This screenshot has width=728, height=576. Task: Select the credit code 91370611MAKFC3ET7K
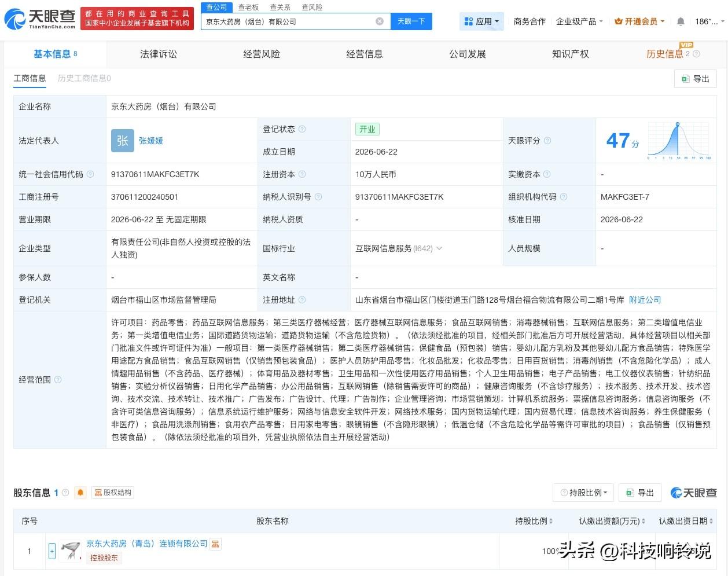155,174
